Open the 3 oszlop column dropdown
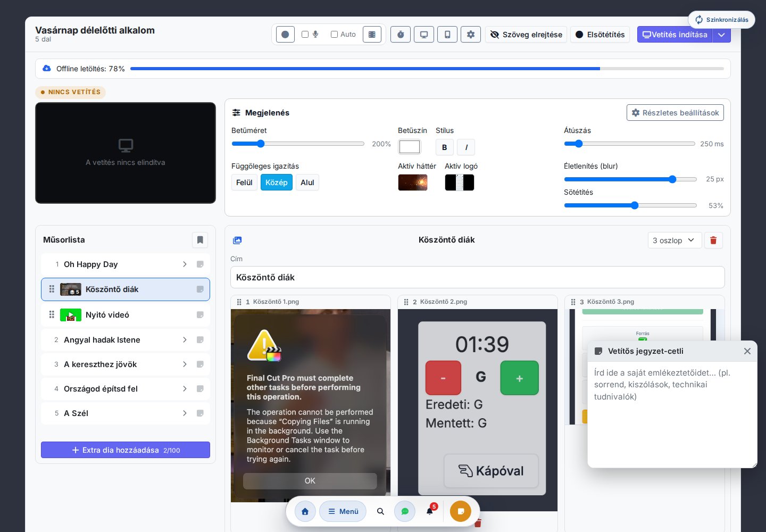Image resolution: width=766 pixels, height=532 pixels. [x=675, y=240]
